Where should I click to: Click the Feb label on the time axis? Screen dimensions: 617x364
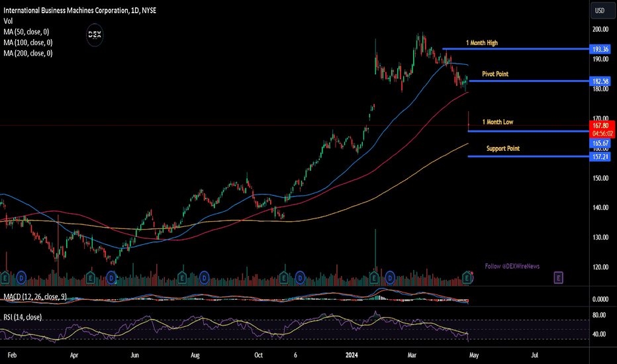pos(12,355)
